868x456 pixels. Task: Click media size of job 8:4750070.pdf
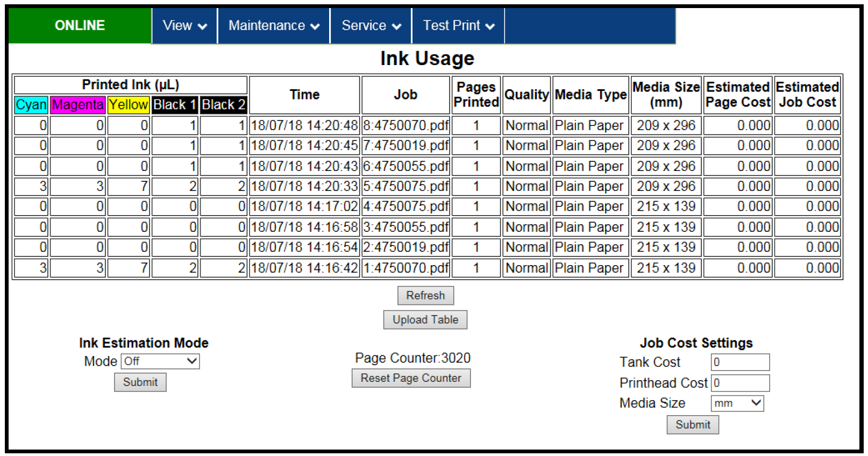click(666, 126)
